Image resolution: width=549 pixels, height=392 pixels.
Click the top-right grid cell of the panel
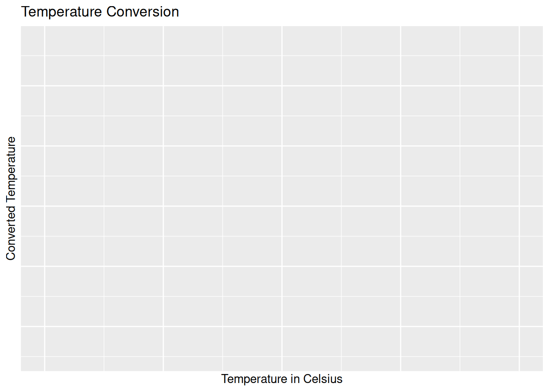[531, 41]
